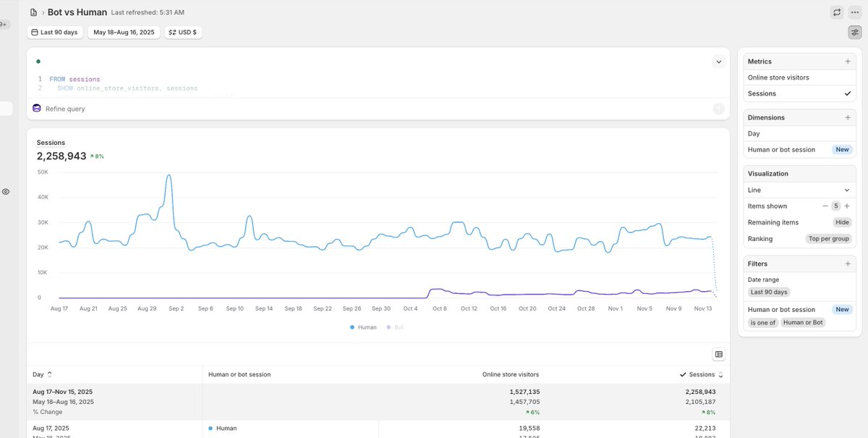
Task: Click the table columns edit icon
Action: [718, 354]
